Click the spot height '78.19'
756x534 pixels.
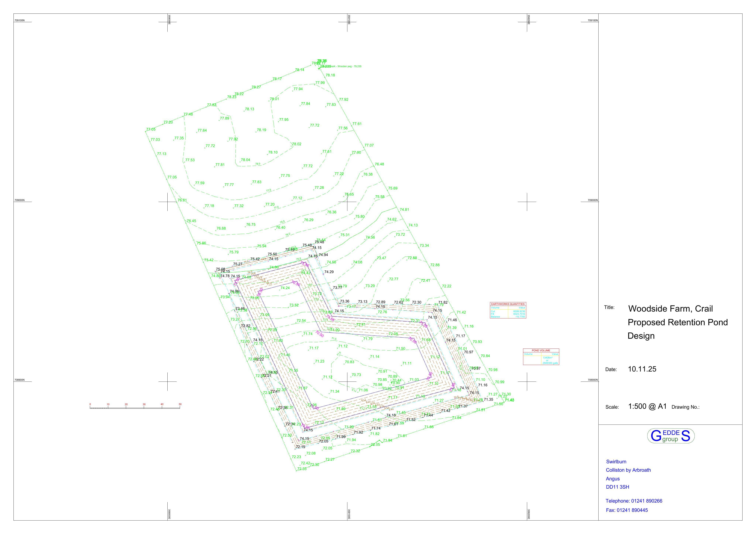point(261,130)
